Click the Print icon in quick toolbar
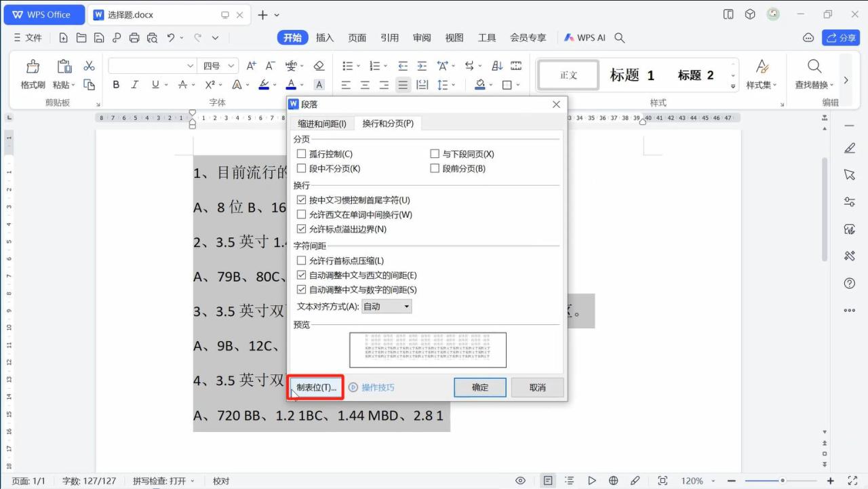868x489 pixels. point(134,38)
